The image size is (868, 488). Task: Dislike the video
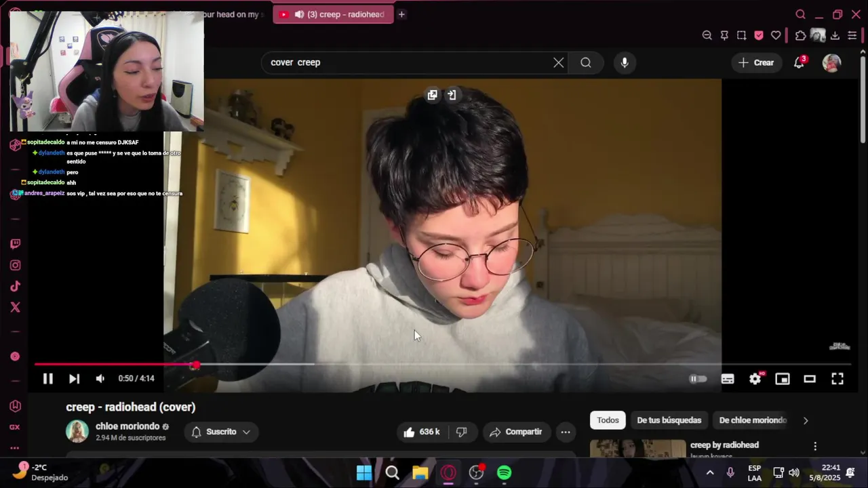(462, 432)
